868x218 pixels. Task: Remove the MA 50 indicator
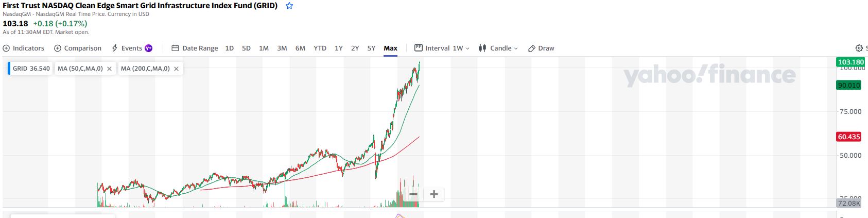tap(109, 69)
